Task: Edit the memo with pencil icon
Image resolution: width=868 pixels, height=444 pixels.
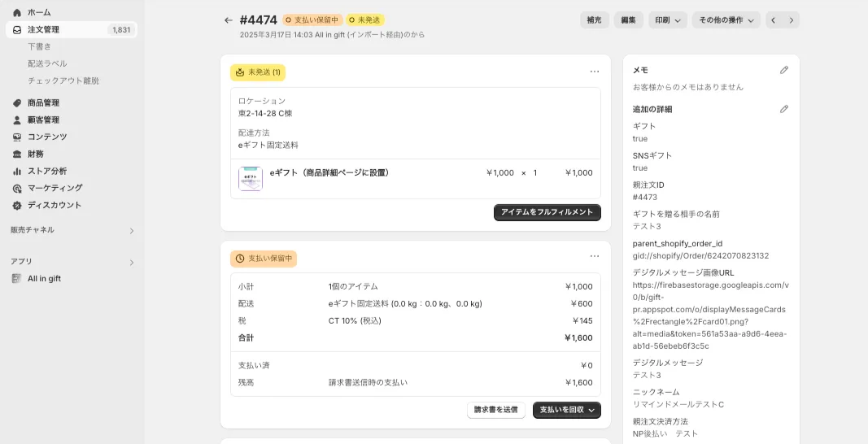Action: point(784,71)
